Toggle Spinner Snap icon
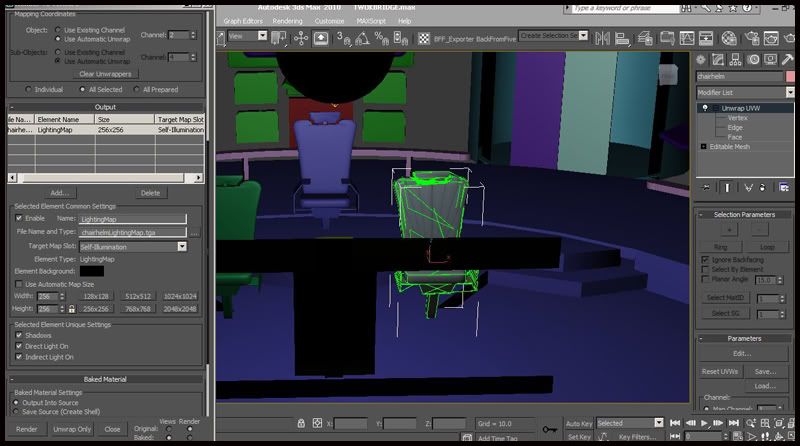Image resolution: width=800 pixels, height=446 pixels. tap(401, 38)
